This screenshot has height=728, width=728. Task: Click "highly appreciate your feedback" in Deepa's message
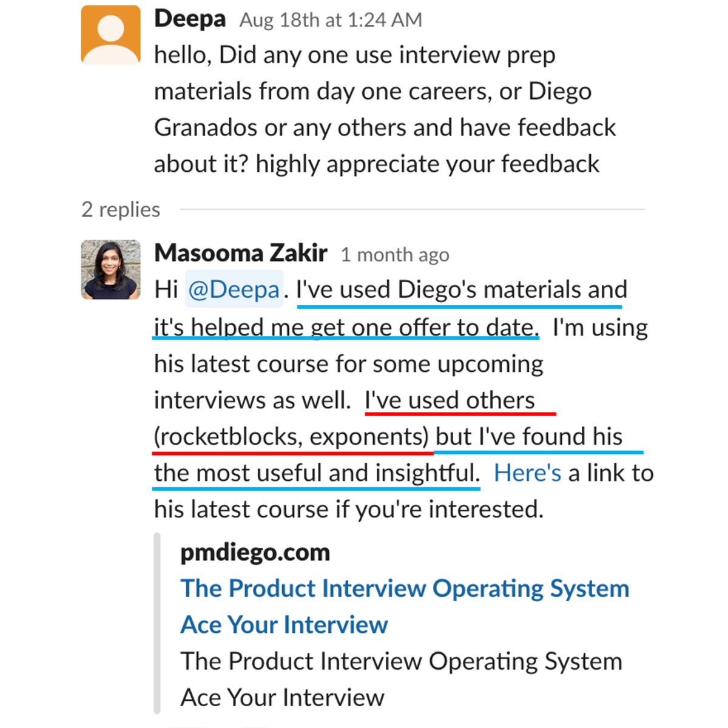pyautogui.click(x=428, y=164)
